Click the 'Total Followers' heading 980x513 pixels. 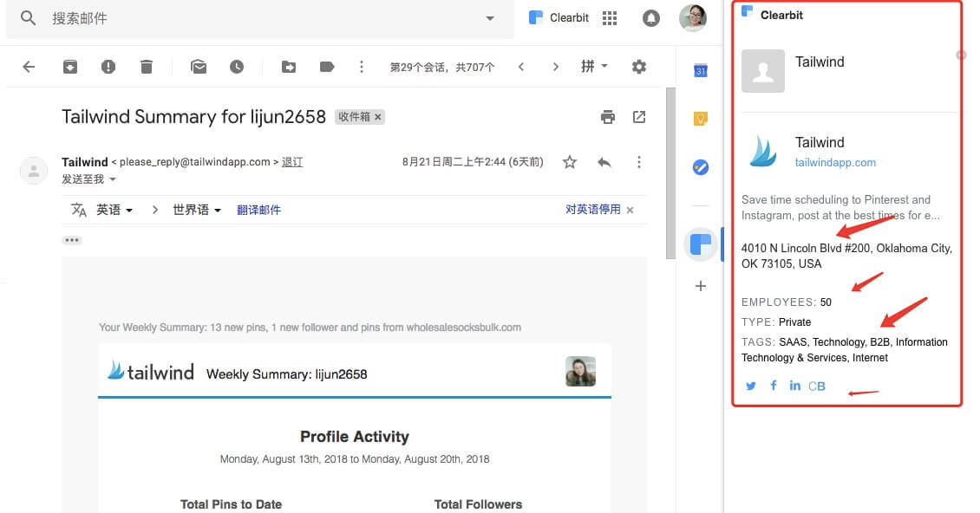coord(478,504)
